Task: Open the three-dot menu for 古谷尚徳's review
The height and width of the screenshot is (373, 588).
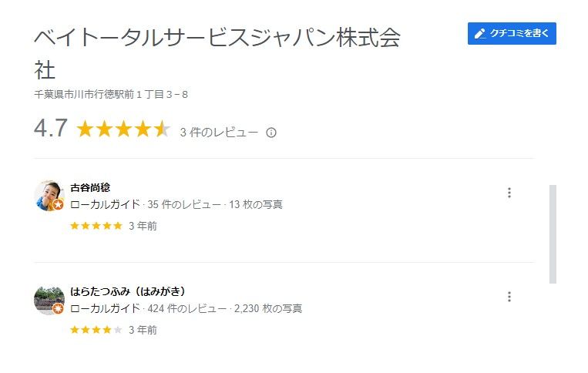Action: 509,193
